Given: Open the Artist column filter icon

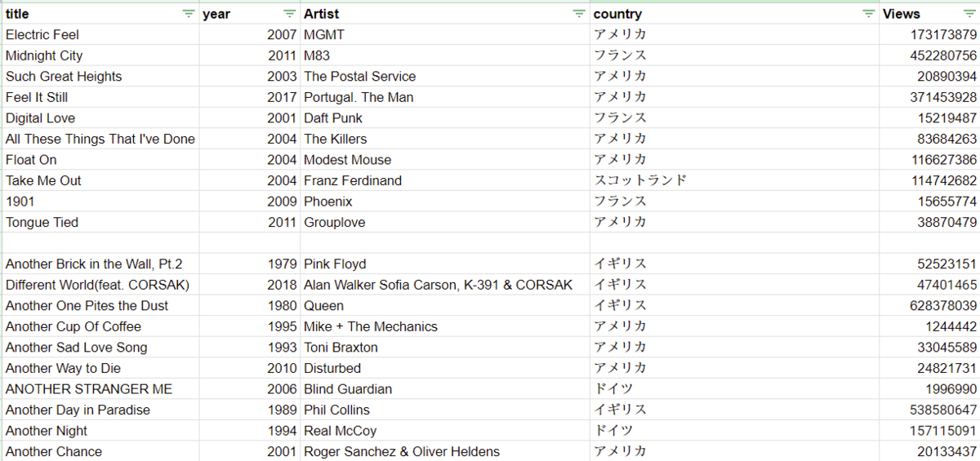Looking at the screenshot, I should (x=579, y=14).
